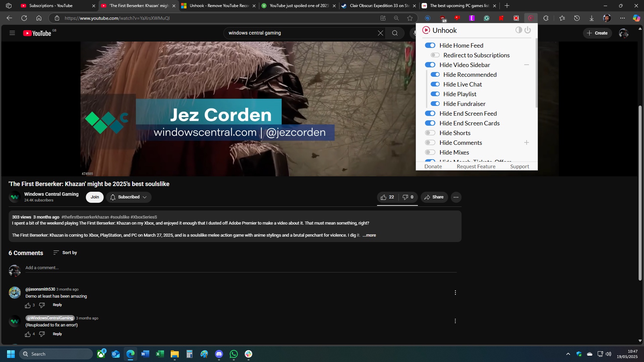Expand the description with ...more
The image size is (644, 362).
369,235
